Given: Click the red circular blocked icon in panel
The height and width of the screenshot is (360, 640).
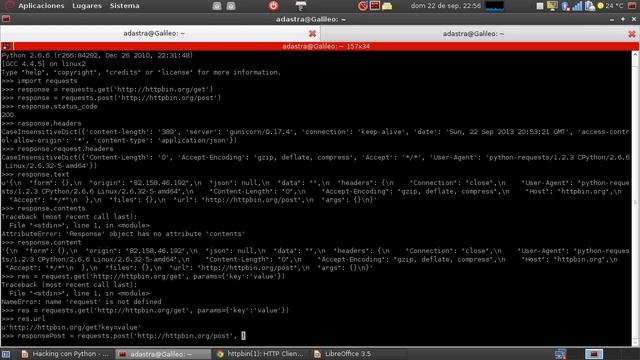Looking at the screenshot, I should [x=362, y=6].
